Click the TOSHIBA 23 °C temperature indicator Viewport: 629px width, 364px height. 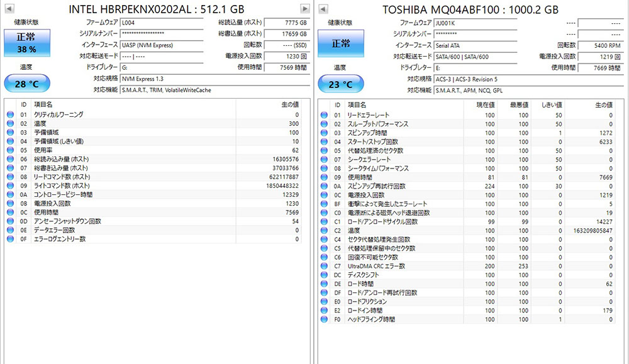click(x=341, y=84)
